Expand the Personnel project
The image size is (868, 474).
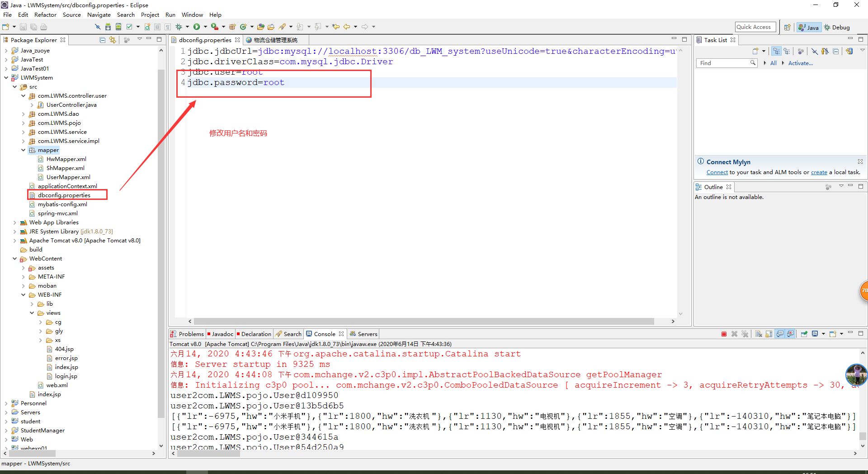(x=6, y=403)
